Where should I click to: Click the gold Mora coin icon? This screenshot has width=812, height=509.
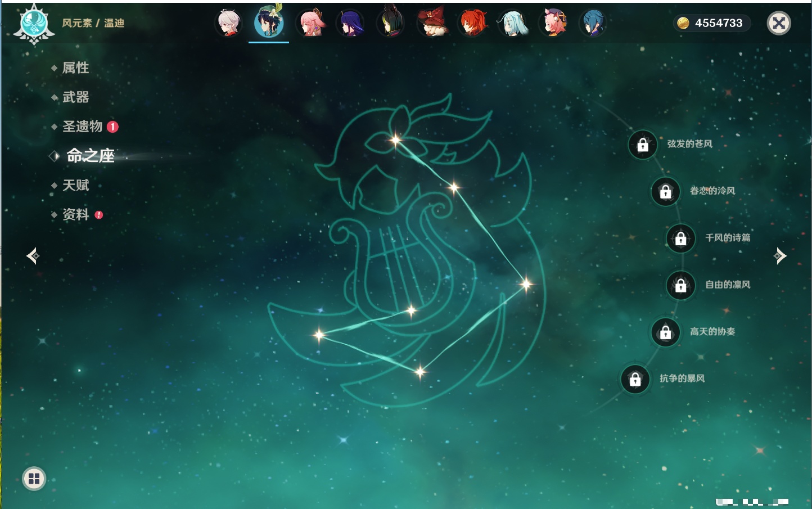tap(683, 23)
